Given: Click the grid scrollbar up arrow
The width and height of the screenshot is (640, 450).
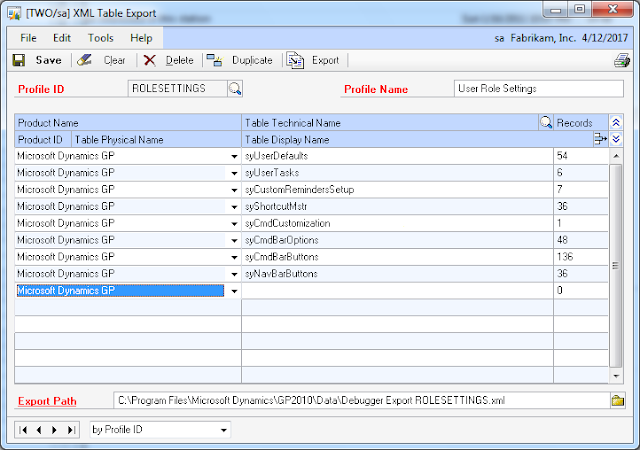Looking at the screenshot, I should (x=616, y=156).
